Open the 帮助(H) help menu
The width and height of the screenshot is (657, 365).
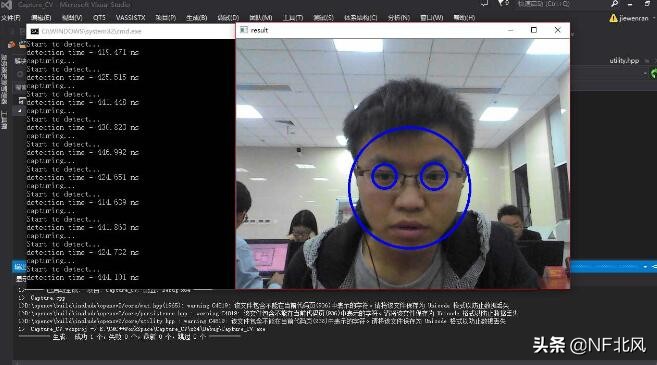[x=464, y=18]
